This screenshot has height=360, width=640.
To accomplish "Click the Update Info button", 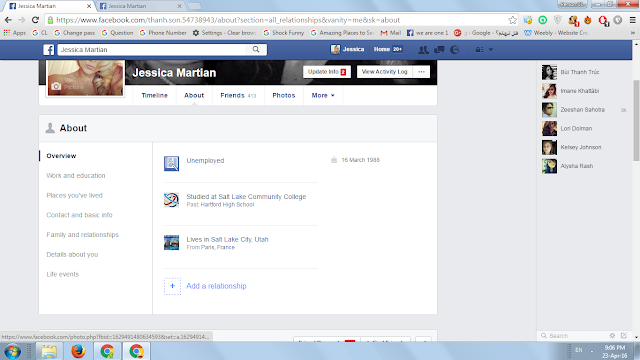I will click(x=327, y=72).
